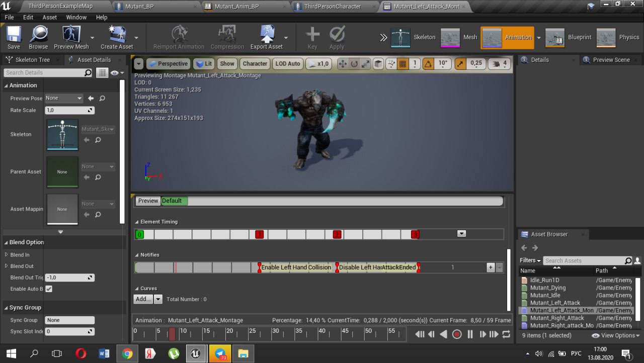Screen dimensions: 644x363
Task: Click the LOD Auto button
Action: (x=288, y=64)
